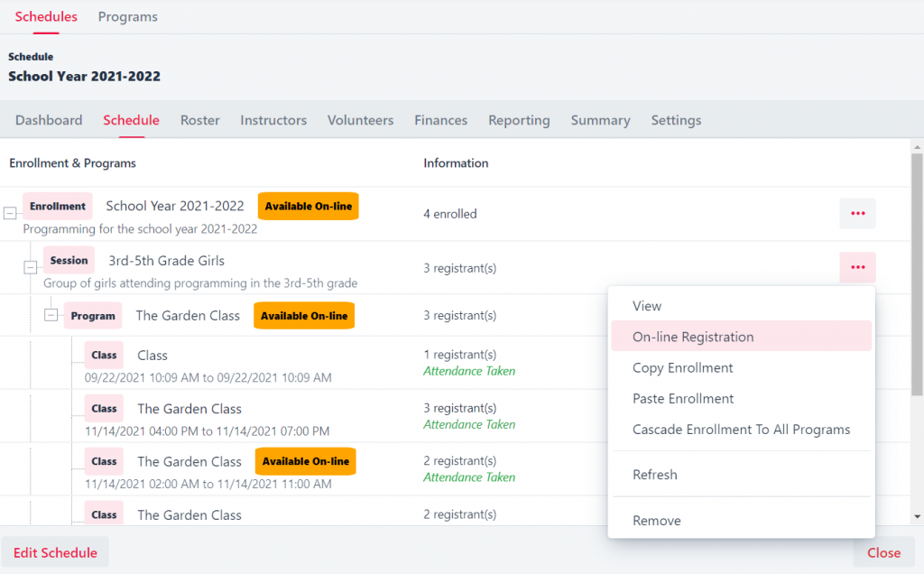Click the scroll down arrow of the scrollbar
The height and width of the screenshot is (574, 924).
tap(917, 517)
